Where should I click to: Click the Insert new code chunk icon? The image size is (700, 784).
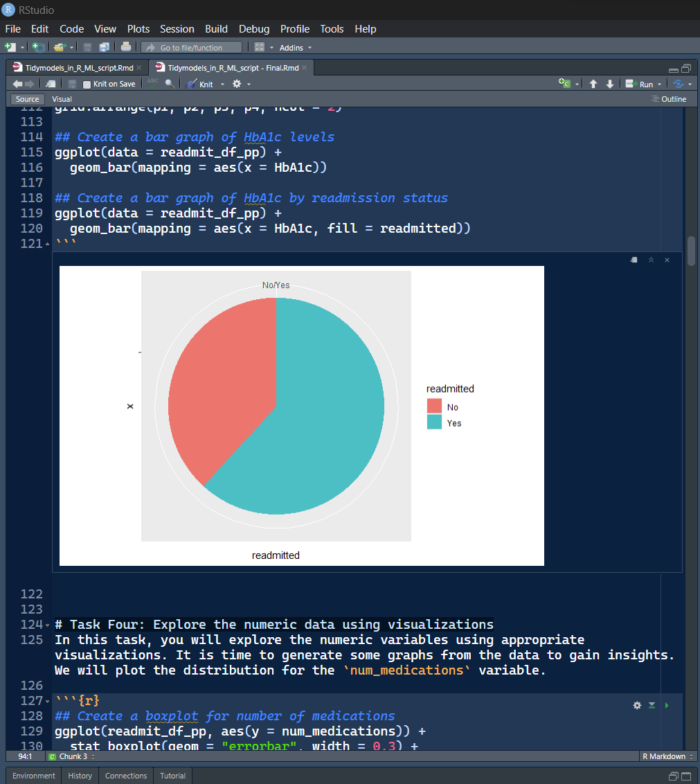pyautogui.click(x=564, y=84)
